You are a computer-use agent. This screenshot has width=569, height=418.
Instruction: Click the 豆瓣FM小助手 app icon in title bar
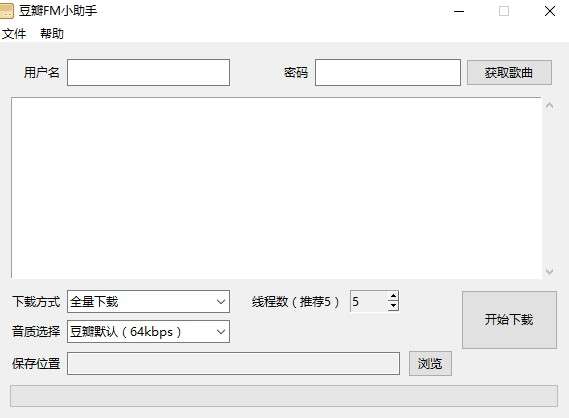click(x=7, y=11)
